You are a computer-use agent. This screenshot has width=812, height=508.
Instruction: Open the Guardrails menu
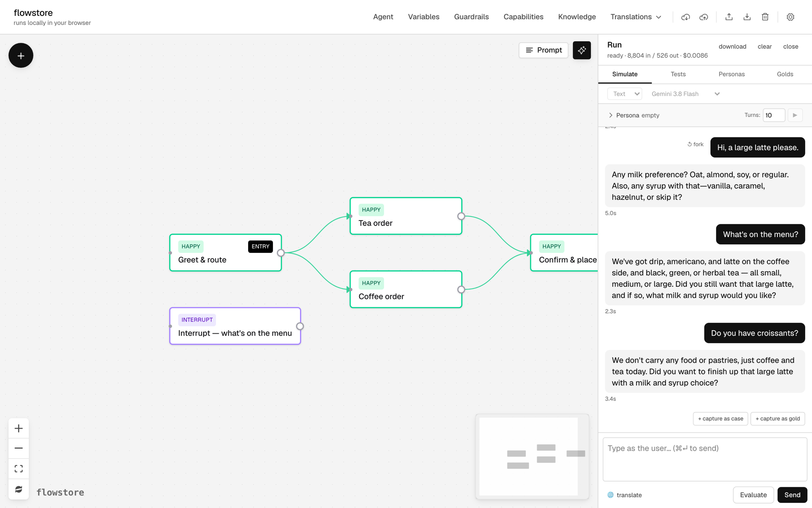(x=471, y=17)
